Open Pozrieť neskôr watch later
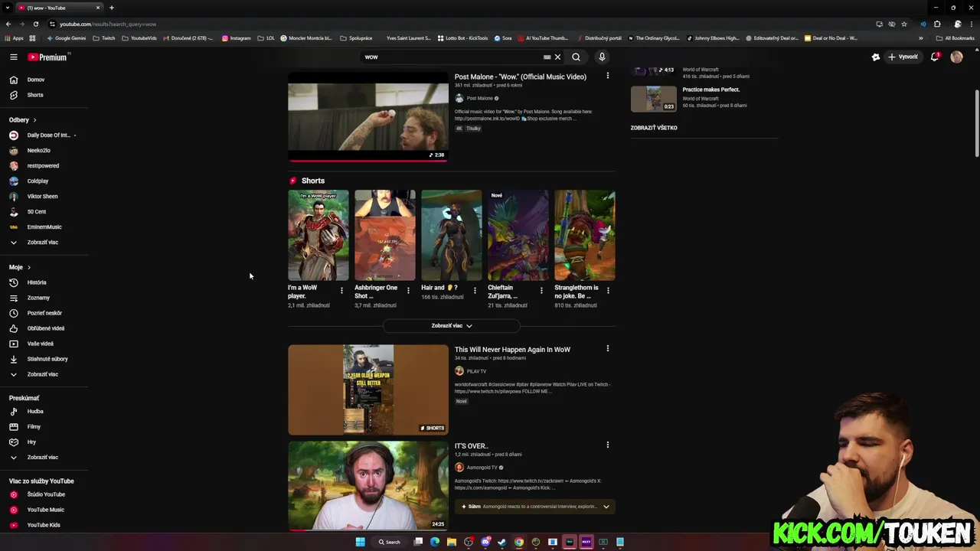 pos(43,313)
